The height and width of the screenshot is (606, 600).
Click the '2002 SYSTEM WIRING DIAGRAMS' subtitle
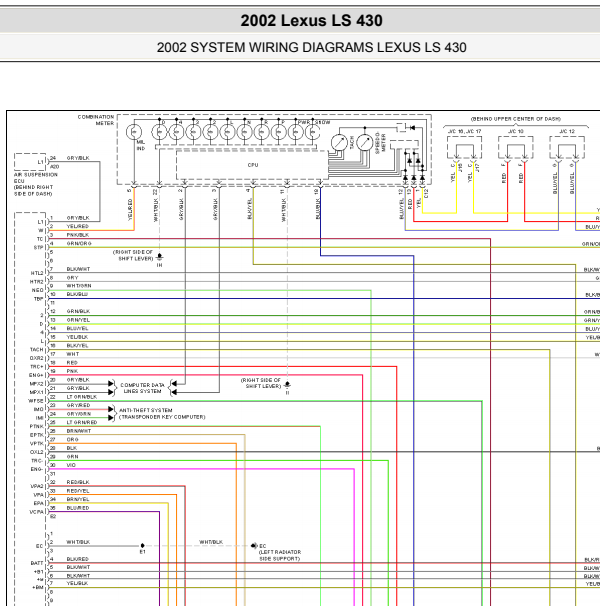point(311,47)
